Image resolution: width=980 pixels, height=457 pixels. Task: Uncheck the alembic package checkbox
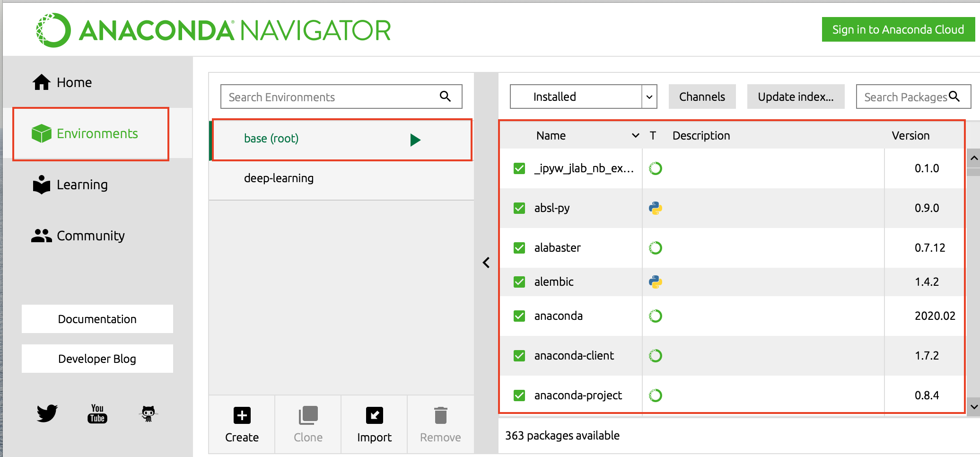[x=519, y=281]
